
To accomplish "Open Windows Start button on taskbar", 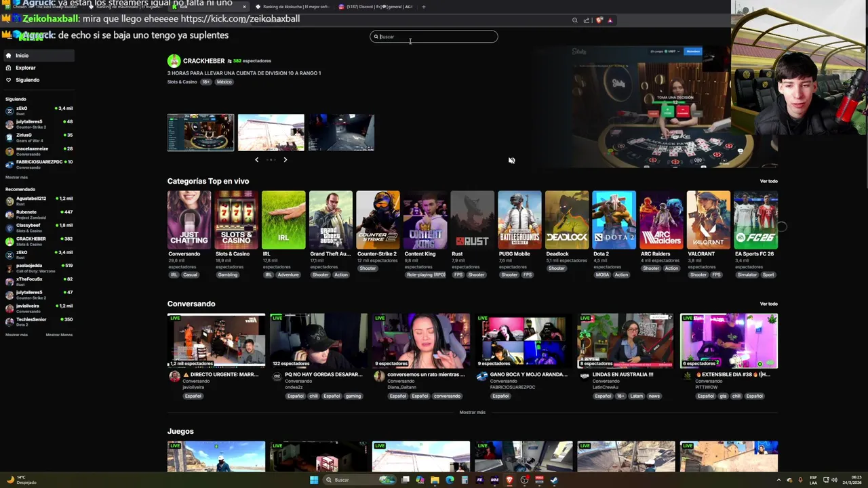I will (x=314, y=480).
